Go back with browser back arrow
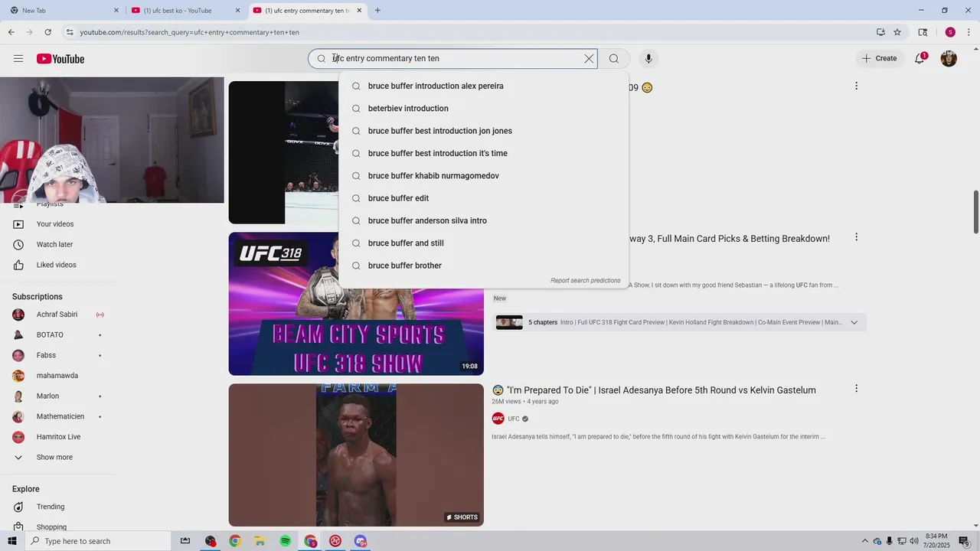 tap(11, 32)
